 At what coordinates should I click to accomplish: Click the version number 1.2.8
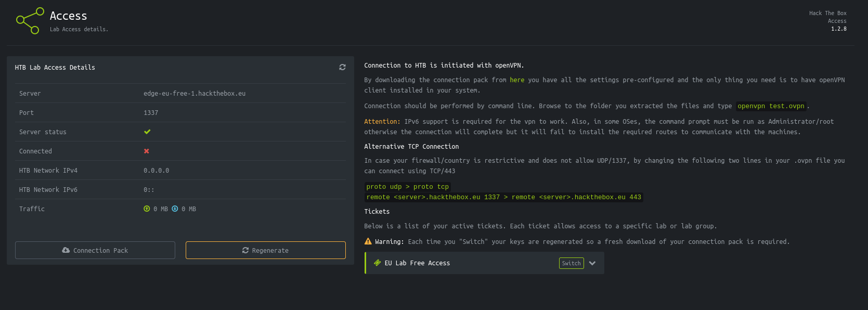(x=839, y=29)
